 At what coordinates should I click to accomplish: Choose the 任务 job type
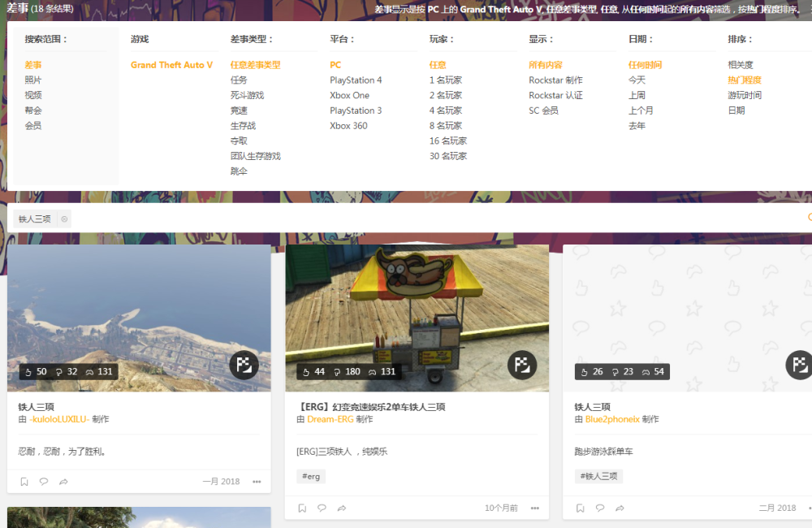tap(239, 80)
